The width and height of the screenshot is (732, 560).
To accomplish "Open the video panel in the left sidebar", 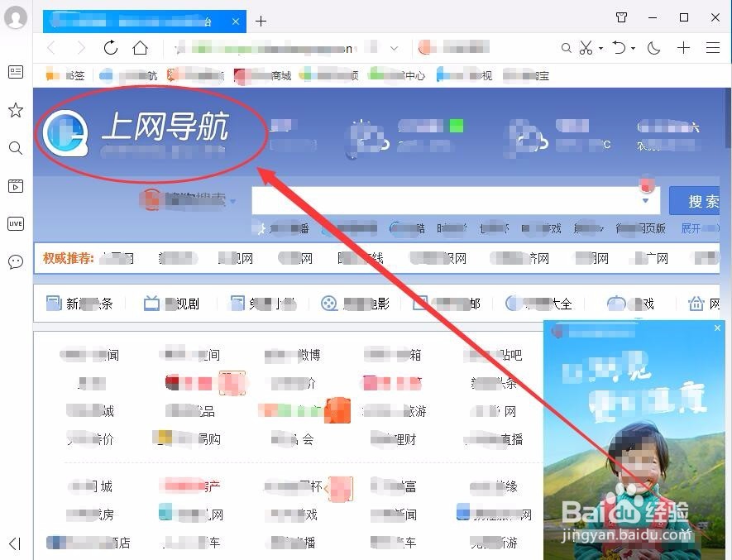I will pos(15,186).
